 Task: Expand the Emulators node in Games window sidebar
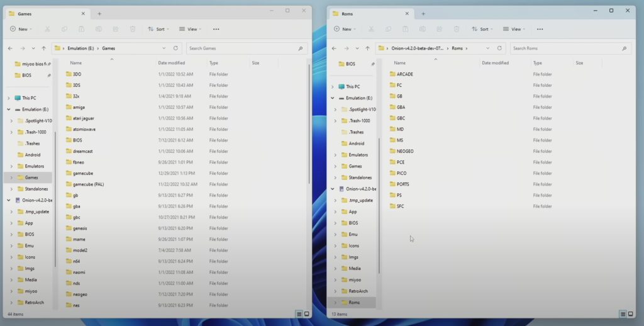pos(12,166)
